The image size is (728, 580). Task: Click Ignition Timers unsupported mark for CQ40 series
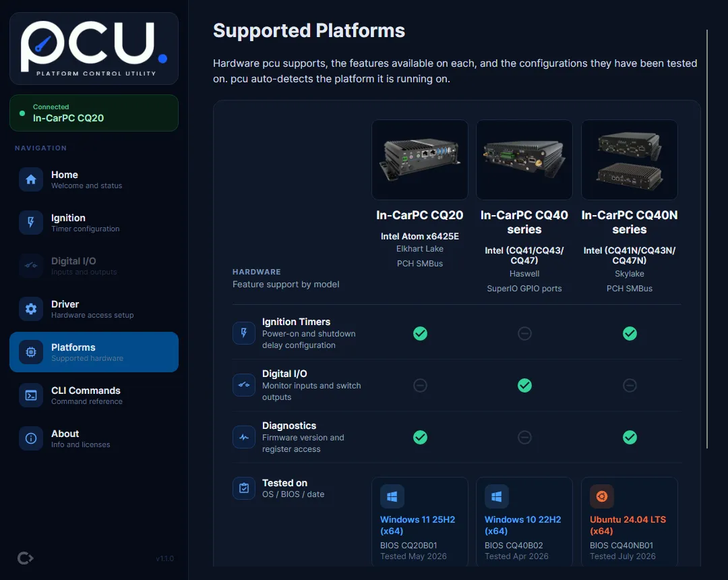[x=524, y=333]
